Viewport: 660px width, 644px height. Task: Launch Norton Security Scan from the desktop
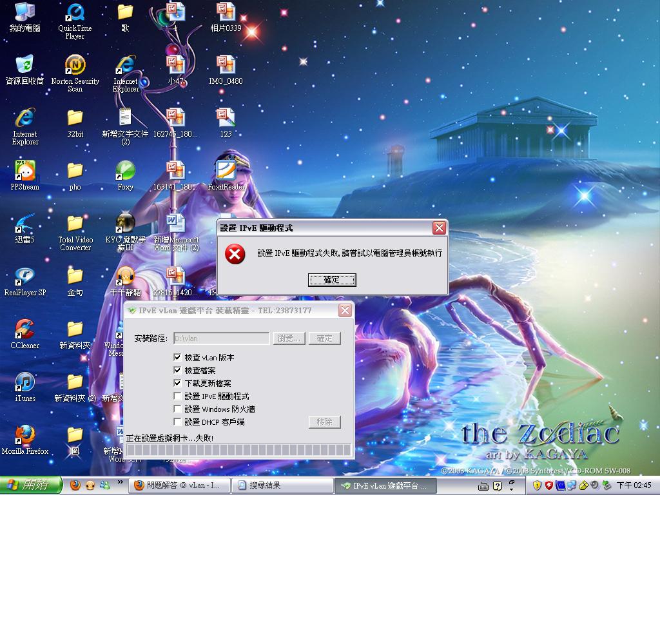[75, 73]
